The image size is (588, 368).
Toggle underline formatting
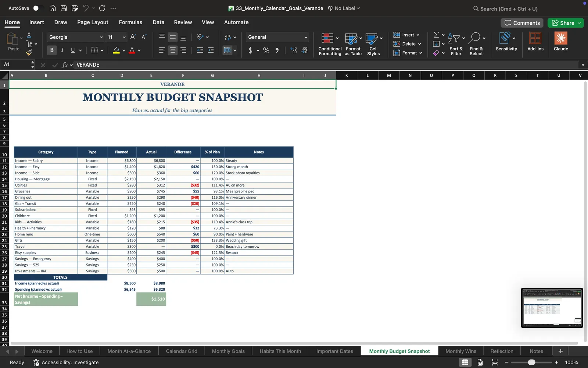click(x=73, y=50)
